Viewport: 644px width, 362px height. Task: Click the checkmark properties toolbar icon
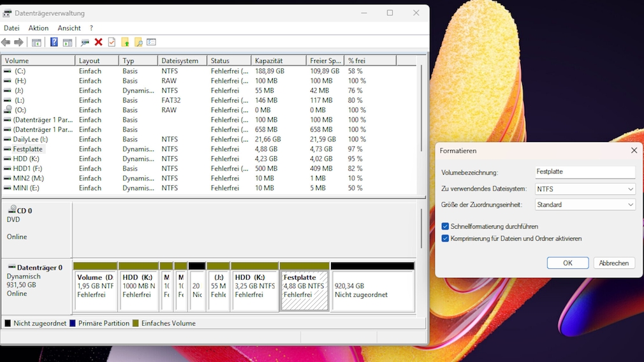112,42
